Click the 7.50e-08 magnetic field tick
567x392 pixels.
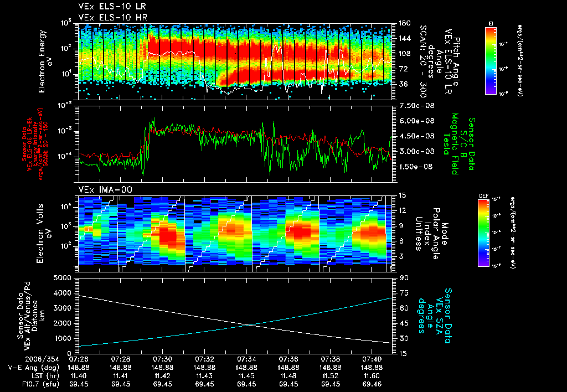tap(416, 106)
